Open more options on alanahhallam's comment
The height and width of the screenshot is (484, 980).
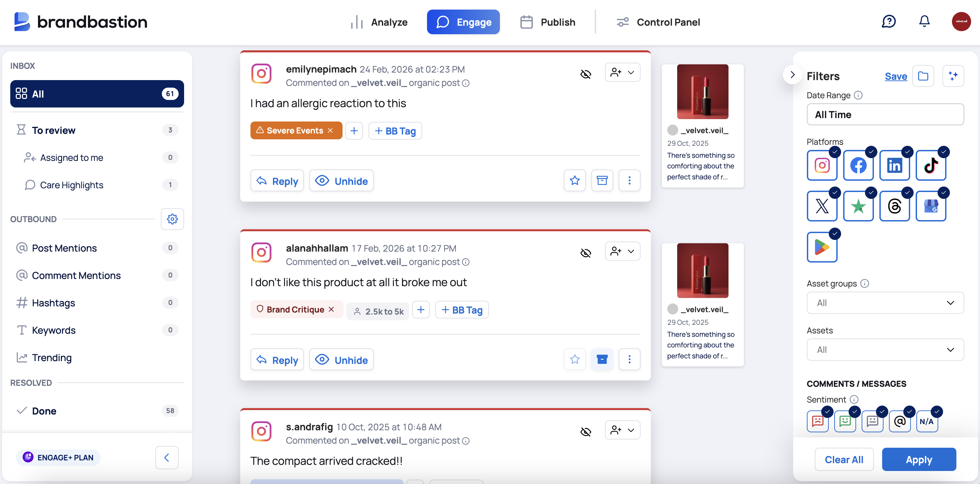click(629, 359)
